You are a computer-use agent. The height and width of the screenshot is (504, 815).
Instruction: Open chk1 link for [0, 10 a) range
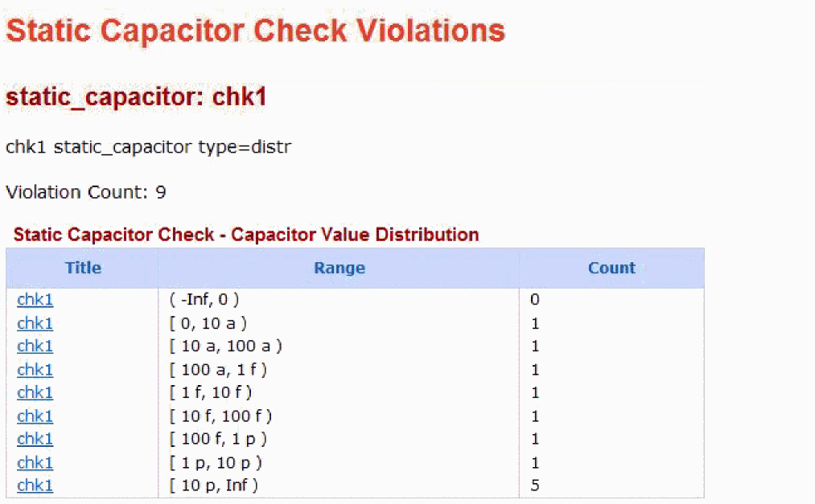pyautogui.click(x=35, y=323)
